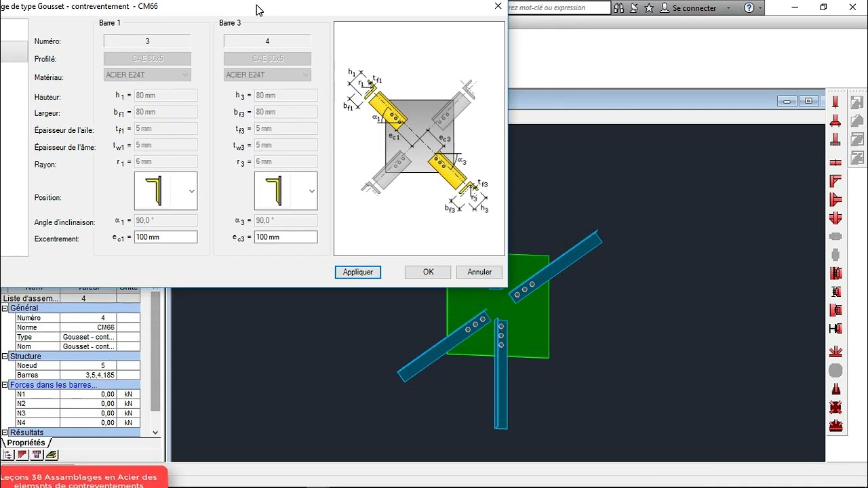The width and height of the screenshot is (868, 488).
Task: Click the T-section icon below Propriétés tab
Action: coord(37,455)
